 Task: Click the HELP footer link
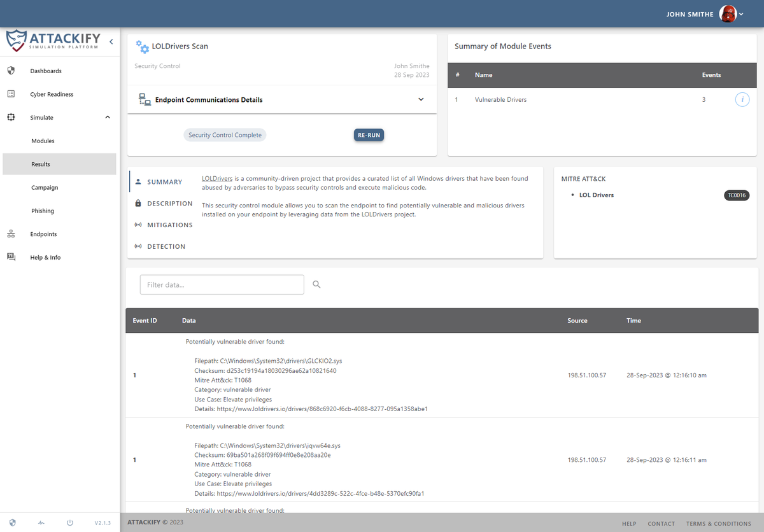[x=629, y=524]
